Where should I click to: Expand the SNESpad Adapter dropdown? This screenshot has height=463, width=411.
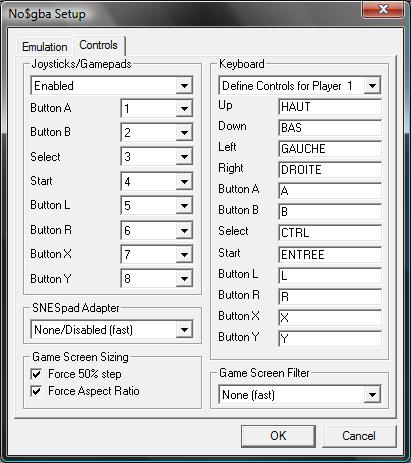coord(112,330)
